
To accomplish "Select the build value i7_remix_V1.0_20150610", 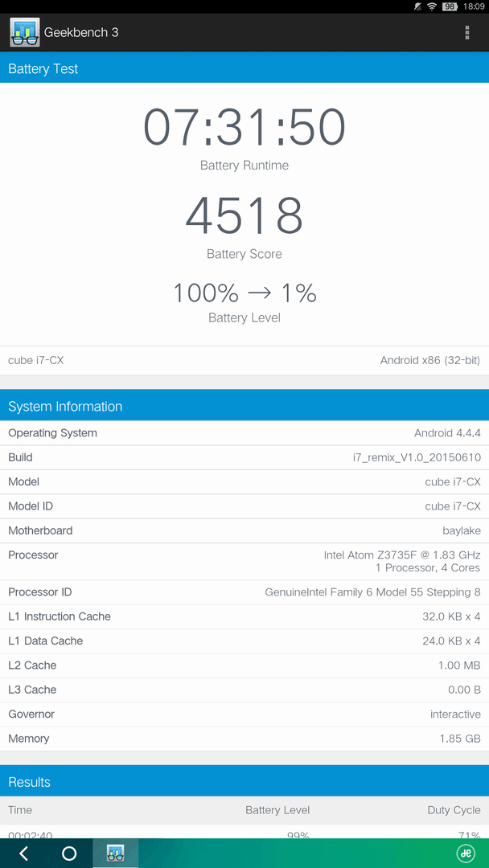I will click(417, 458).
